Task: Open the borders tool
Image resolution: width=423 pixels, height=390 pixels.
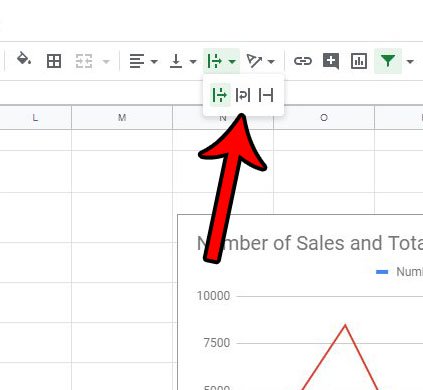Action: (x=54, y=61)
